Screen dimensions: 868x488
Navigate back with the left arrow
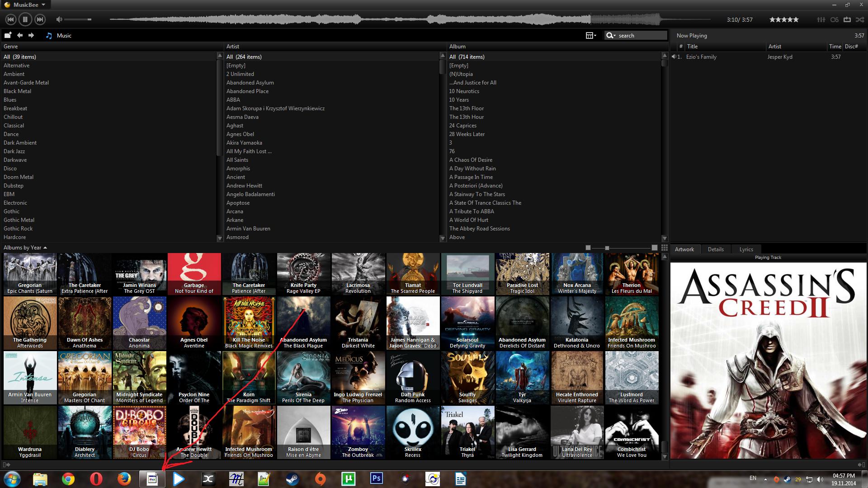coord(20,35)
